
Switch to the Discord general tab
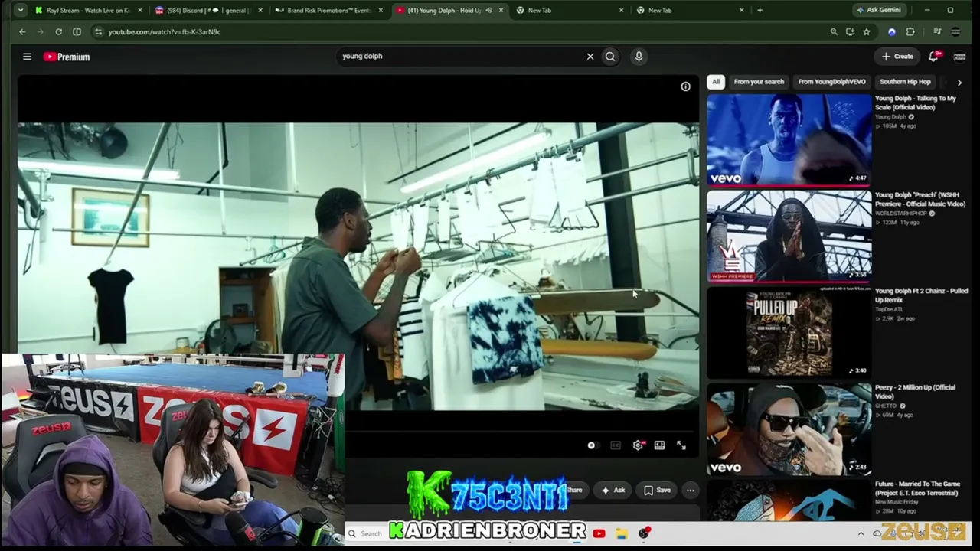pyautogui.click(x=207, y=11)
